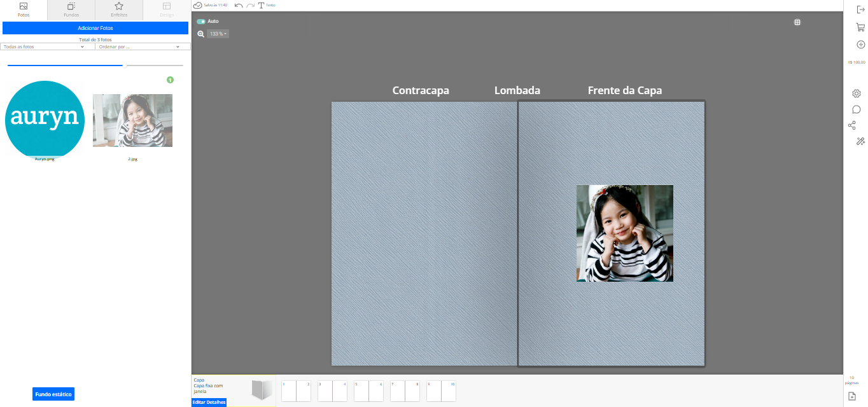Click the share icon
868x407 pixels.
[852, 125]
